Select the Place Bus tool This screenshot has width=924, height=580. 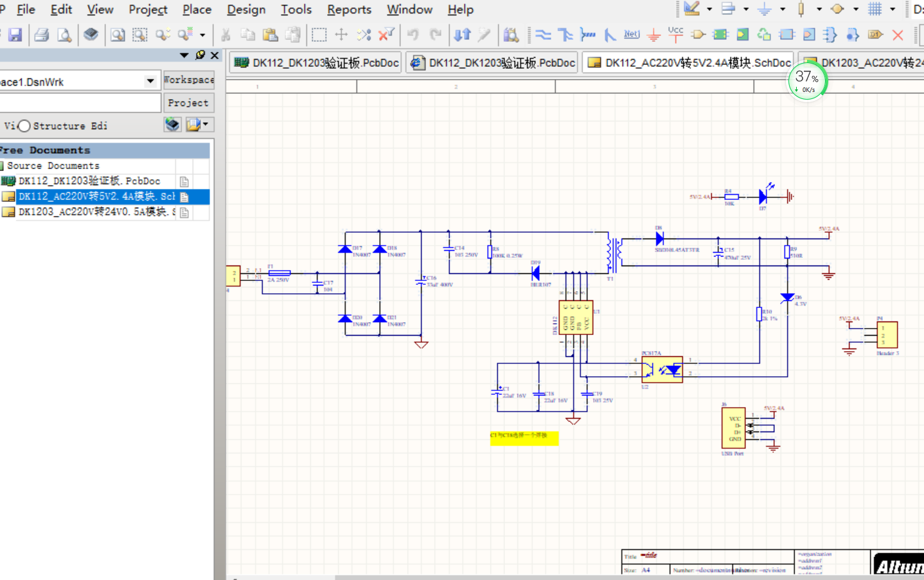coord(565,35)
